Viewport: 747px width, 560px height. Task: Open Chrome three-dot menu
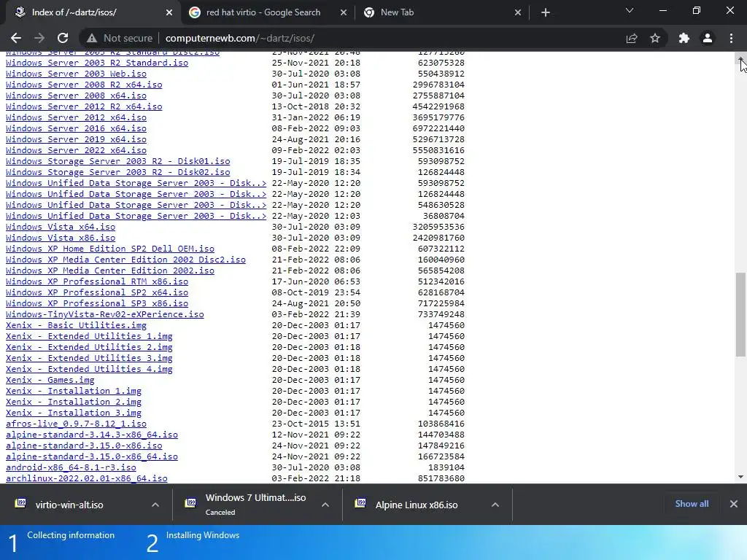(731, 38)
